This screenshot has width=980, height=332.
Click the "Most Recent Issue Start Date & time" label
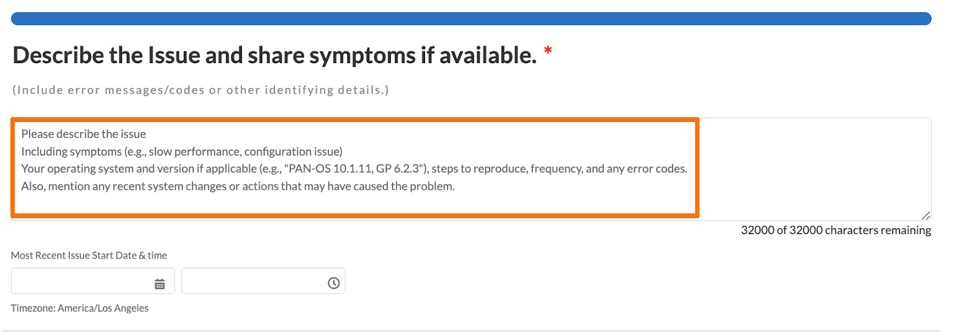[89, 255]
